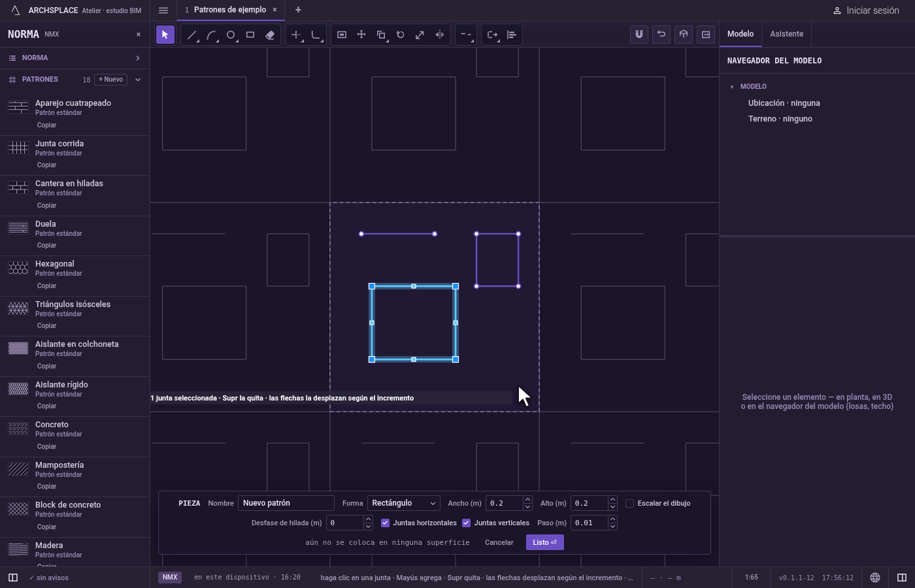Select the Mampostería pattern in the list
Viewport: 915px width, 588px height.
pyautogui.click(x=75, y=475)
